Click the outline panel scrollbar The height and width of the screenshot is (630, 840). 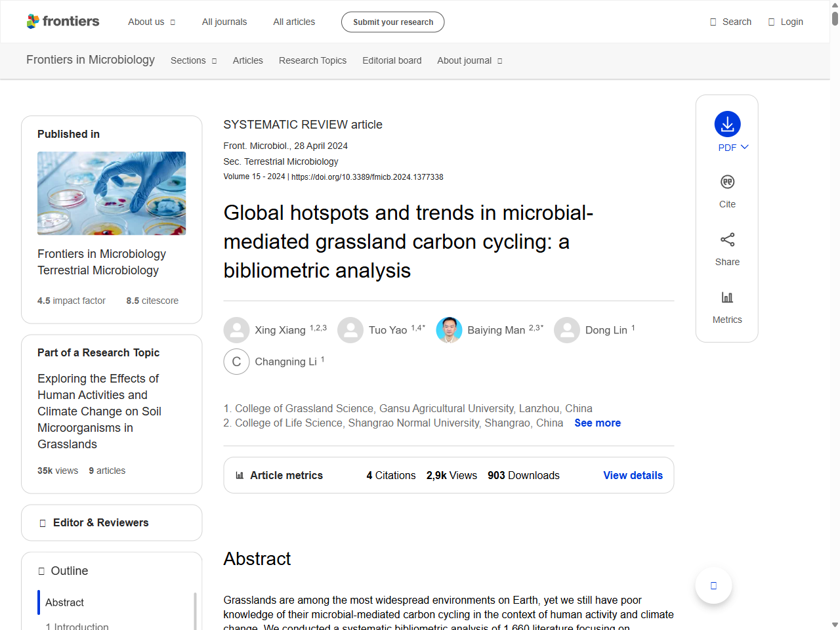[x=195, y=610]
